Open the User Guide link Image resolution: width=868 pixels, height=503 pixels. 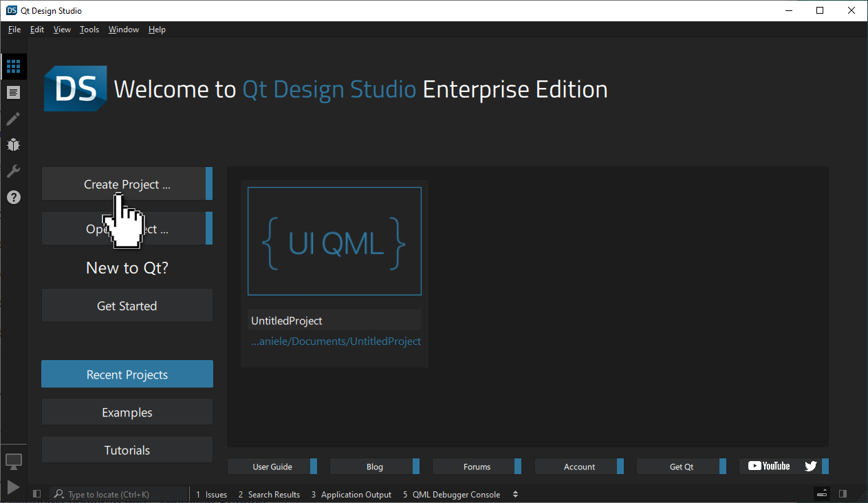pos(272,466)
